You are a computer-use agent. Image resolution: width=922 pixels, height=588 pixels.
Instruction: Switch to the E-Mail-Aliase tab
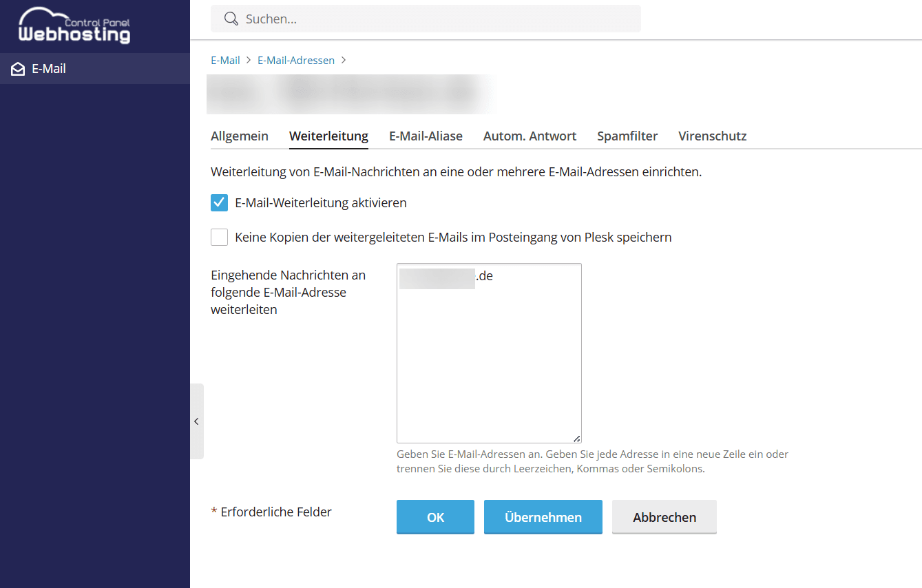426,136
